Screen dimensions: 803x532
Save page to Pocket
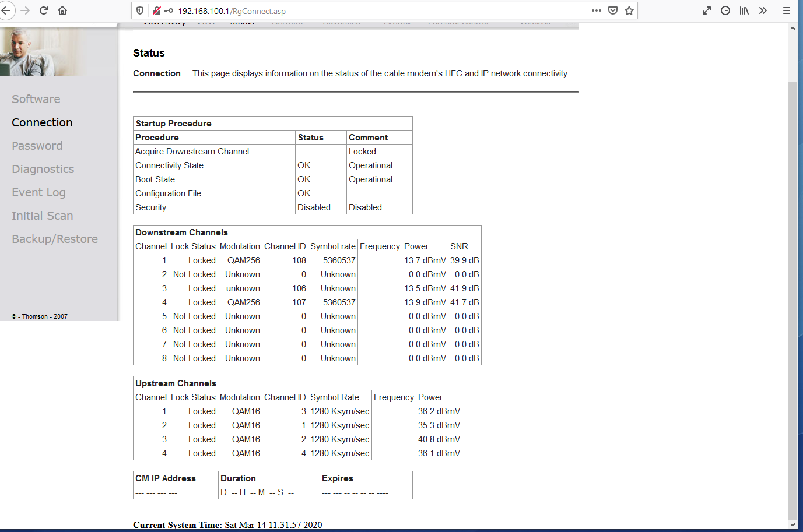[613, 10]
